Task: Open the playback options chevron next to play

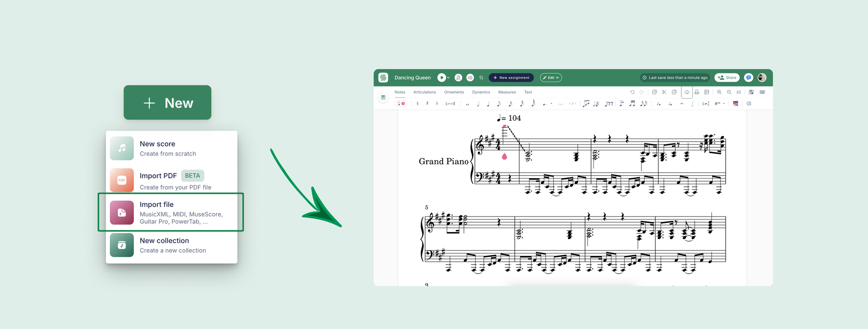Action: (448, 78)
